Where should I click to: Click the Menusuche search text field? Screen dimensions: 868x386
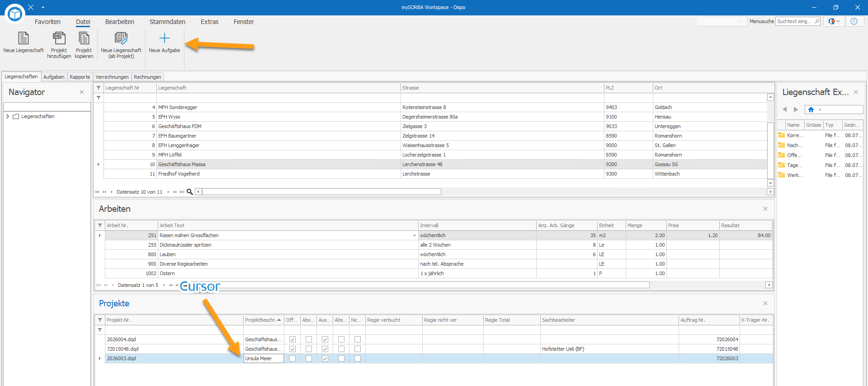coord(798,21)
